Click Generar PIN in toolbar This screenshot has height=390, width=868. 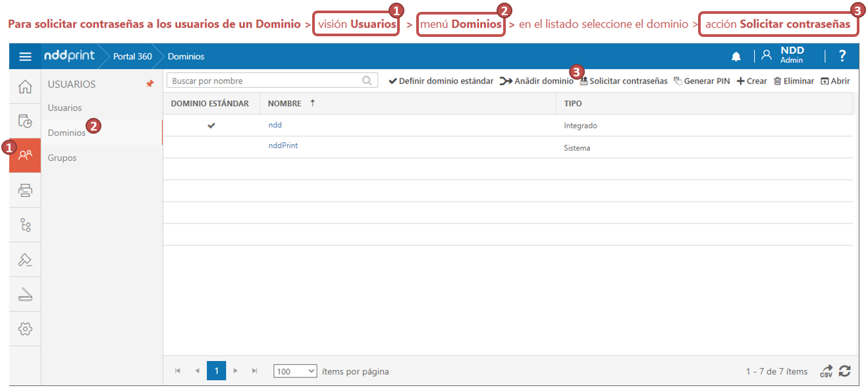pos(702,81)
